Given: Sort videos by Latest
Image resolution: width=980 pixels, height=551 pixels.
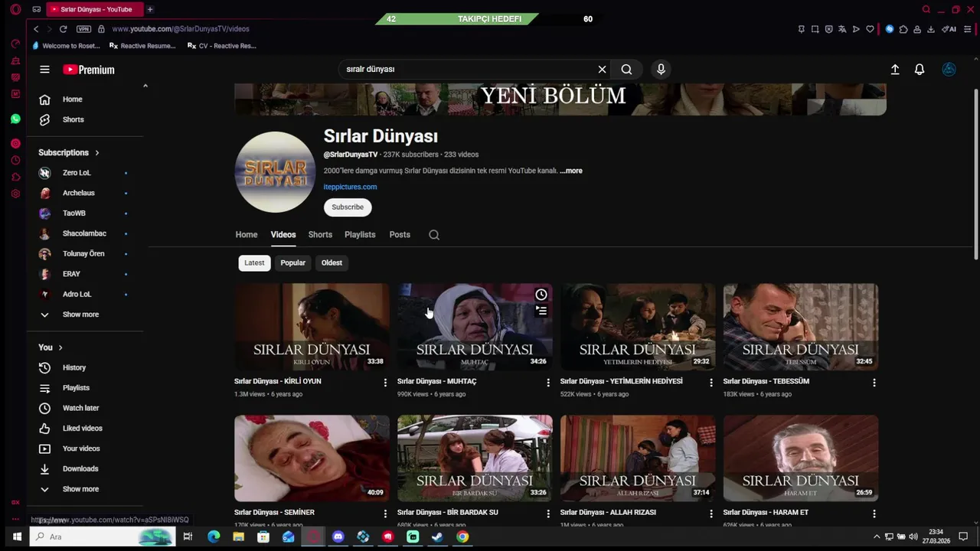Looking at the screenshot, I should 254,262.
